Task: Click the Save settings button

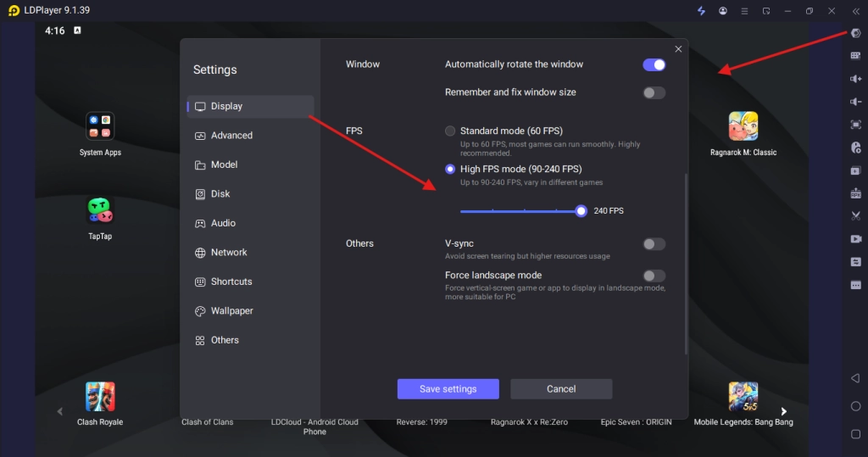Action: (x=448, y=389)
